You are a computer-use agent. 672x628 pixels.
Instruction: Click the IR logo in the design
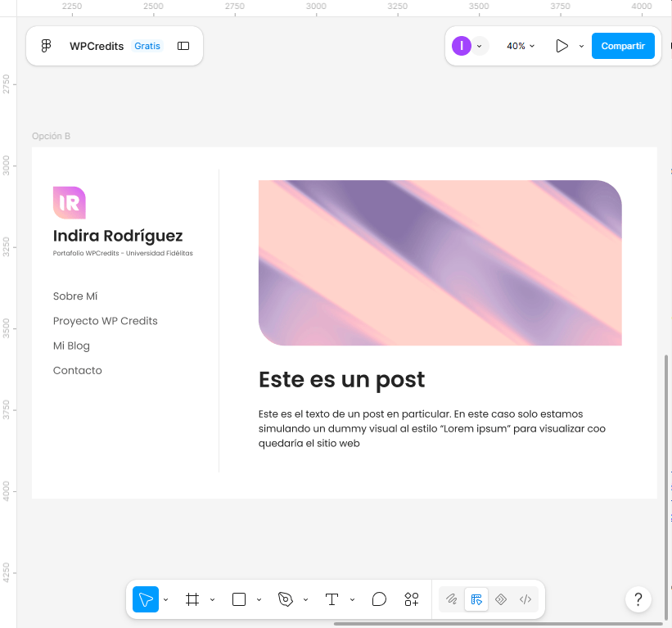click(70, 203)
